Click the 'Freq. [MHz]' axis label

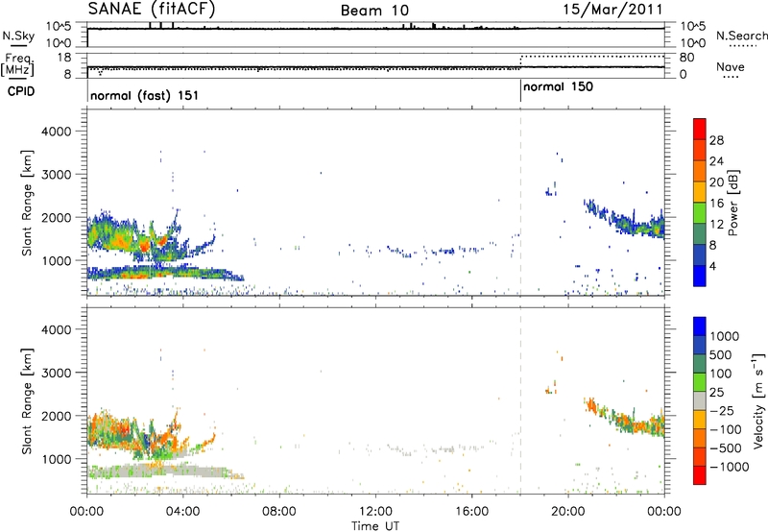(17, 65)
